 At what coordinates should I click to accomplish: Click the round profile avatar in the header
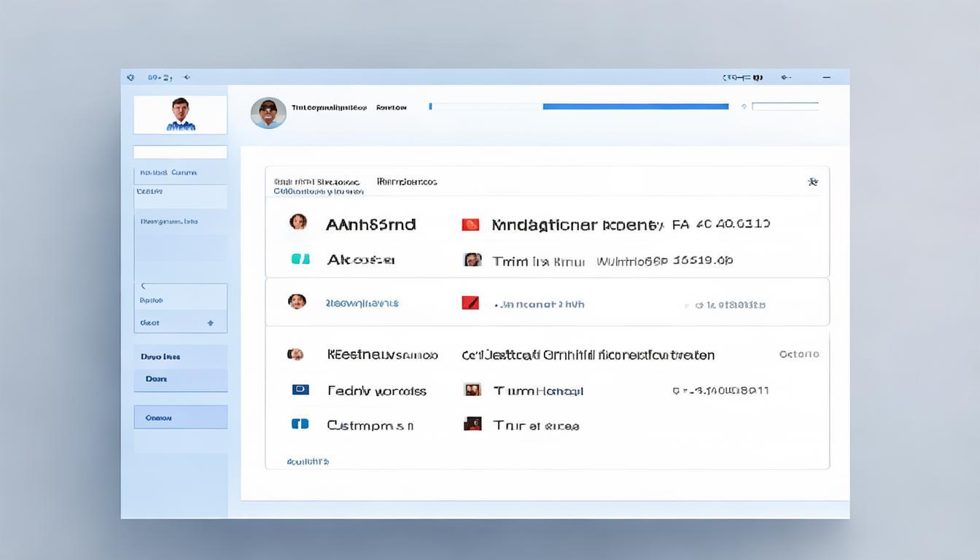[268, 113]
